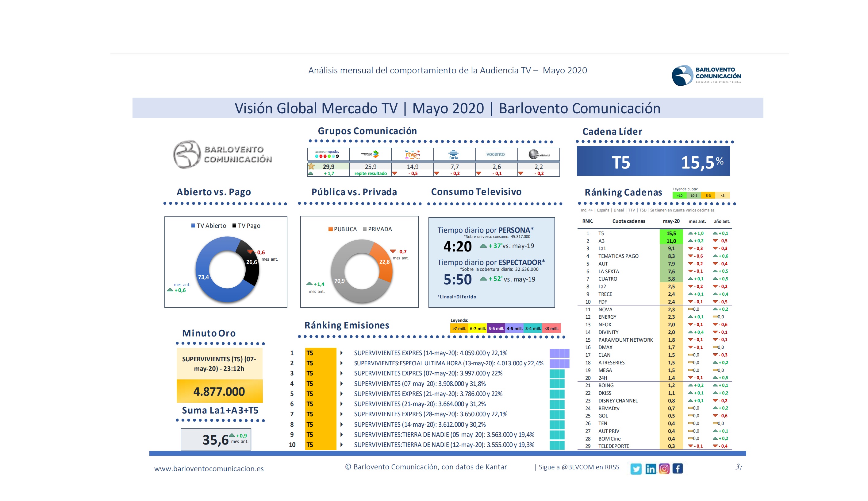Click 'repite resultado' under 25,9
The image size is (868, 501).
click(370, 173)
